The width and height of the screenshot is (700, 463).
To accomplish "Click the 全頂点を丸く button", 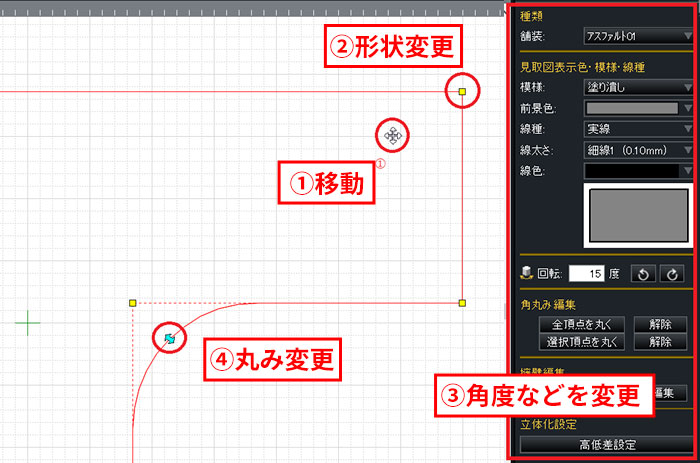I will pyautogui.click(x=582, y=325).
